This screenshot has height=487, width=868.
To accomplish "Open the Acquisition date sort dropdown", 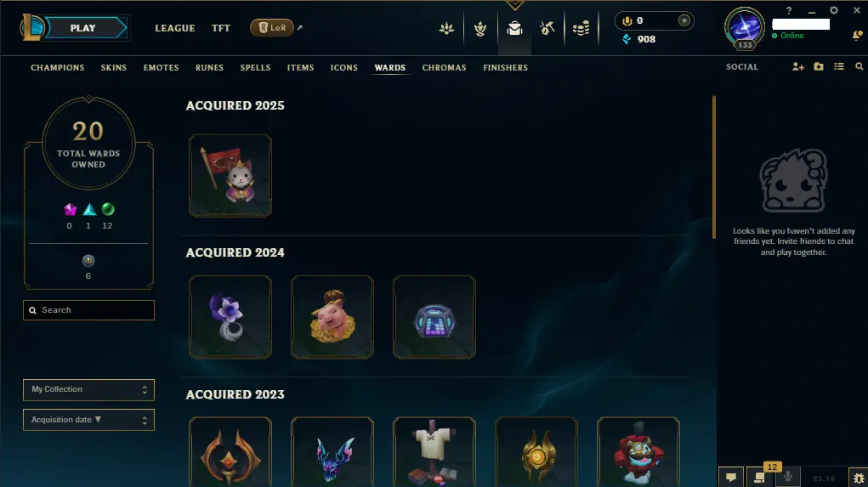I will click(88, 420).
